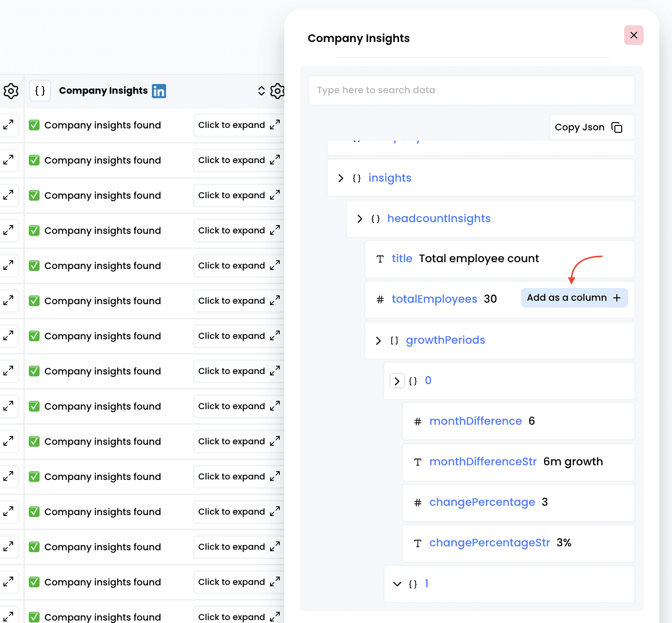Click the value 30 next to totalEmployees
The width and height of the screenshot is (672, 623).
tap(490, 299)
